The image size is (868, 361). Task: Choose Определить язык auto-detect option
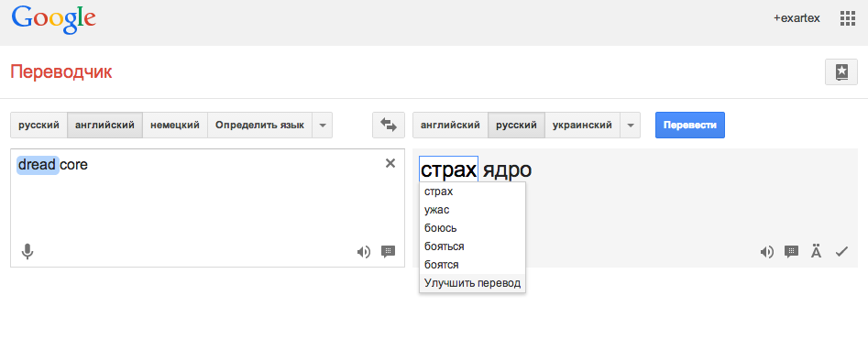tap(259, 126)
